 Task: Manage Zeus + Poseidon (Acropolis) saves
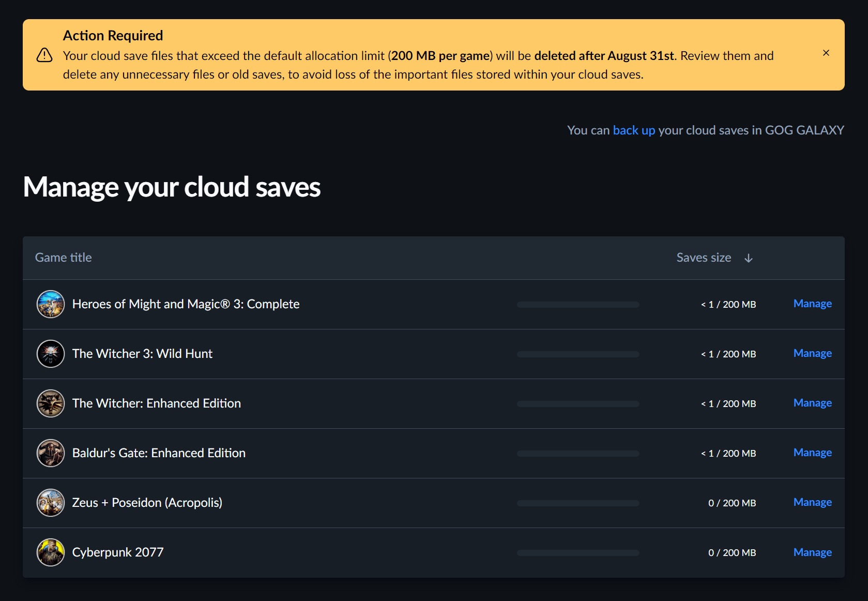point(812,502)
